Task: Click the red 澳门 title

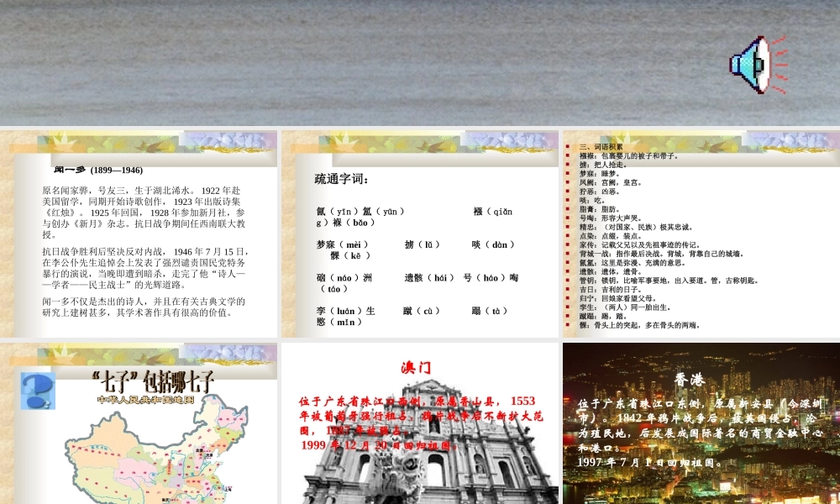Action: pyautogui.click(x=417, y=368)
